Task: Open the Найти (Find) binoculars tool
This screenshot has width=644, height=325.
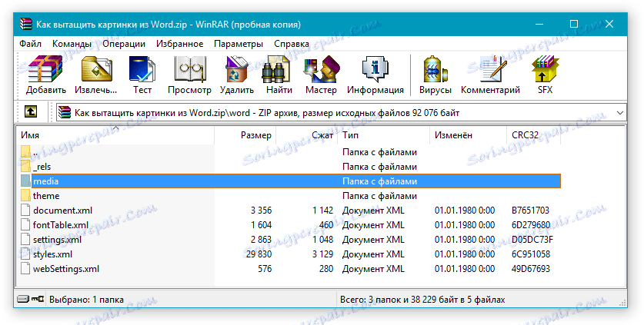Action: (279, 75)
